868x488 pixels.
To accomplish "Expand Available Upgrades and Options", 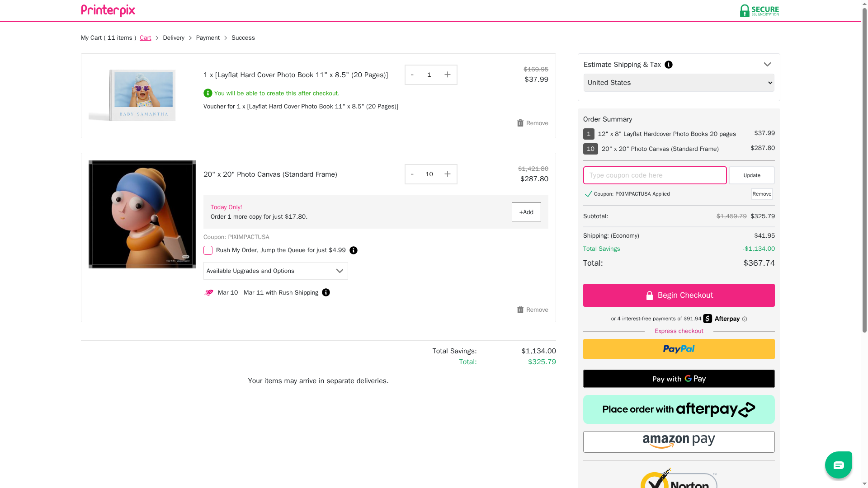I will coord(275,271).
